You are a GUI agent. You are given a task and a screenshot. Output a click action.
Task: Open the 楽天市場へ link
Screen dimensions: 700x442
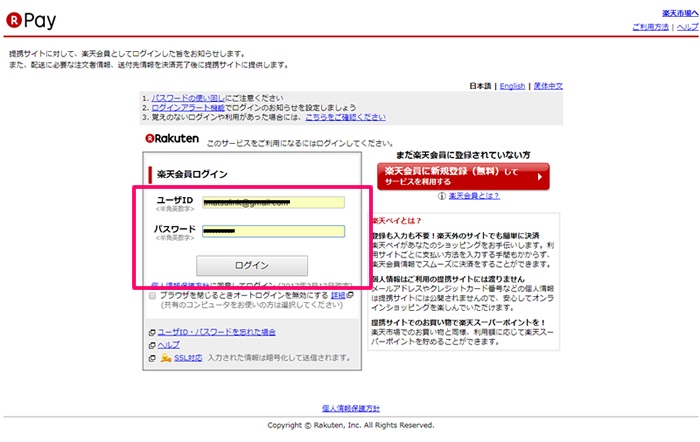pos(680,13)
